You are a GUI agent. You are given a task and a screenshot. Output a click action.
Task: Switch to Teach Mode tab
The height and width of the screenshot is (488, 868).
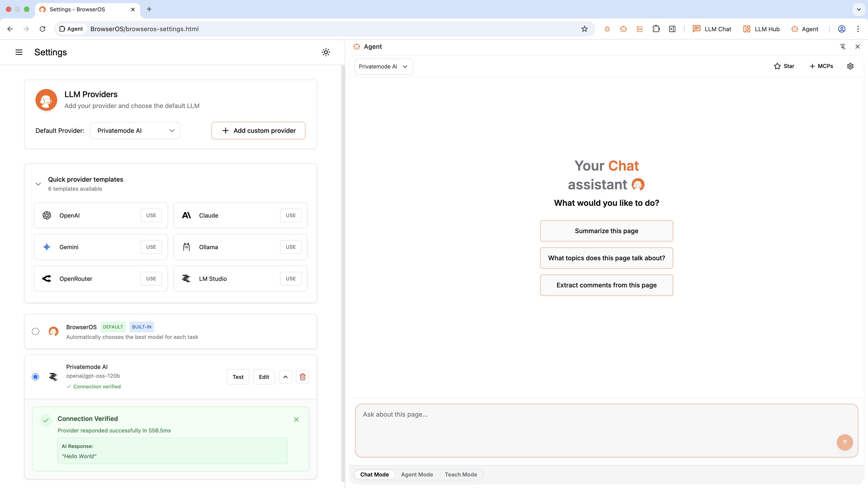point(461,474)
